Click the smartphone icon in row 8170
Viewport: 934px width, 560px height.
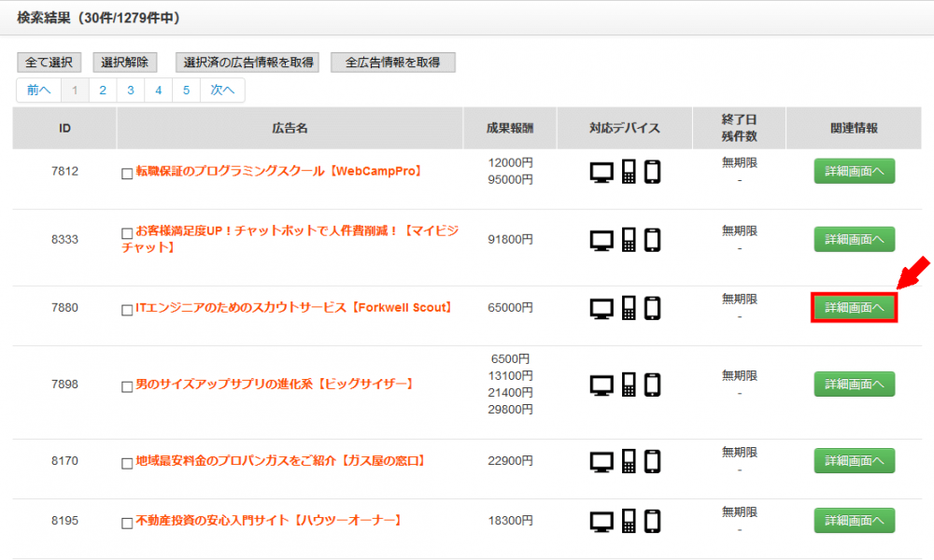pos(653,462)
